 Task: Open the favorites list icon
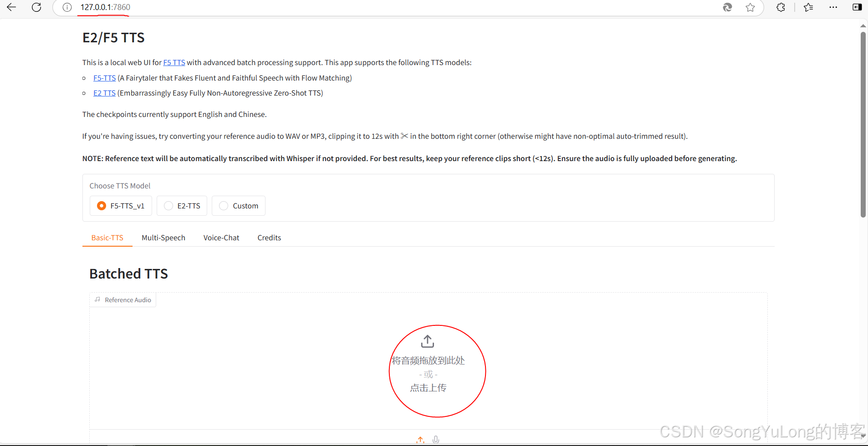pos(808,7)
